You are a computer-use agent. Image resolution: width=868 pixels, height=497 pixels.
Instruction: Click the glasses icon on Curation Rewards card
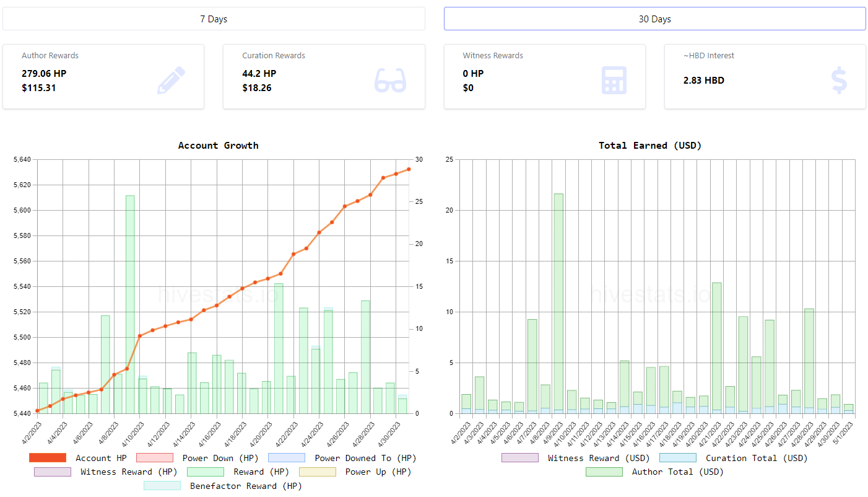pos(391,81)
